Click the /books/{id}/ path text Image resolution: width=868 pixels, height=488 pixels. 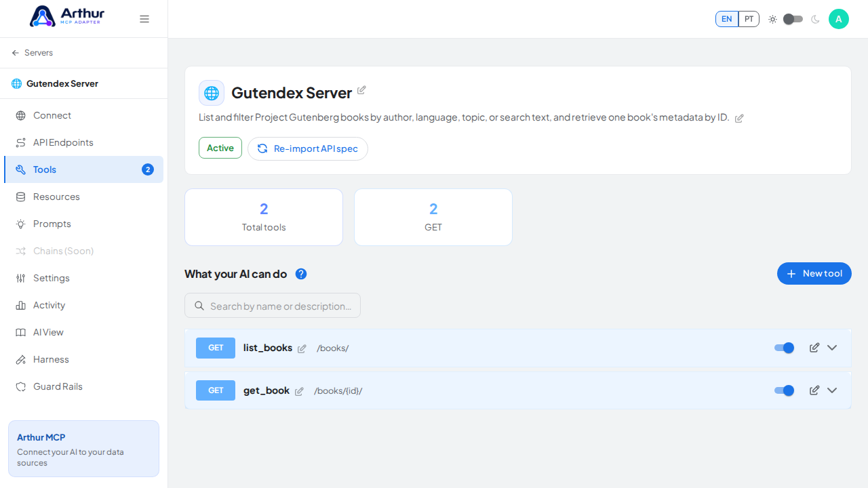(x=338, y=391)
